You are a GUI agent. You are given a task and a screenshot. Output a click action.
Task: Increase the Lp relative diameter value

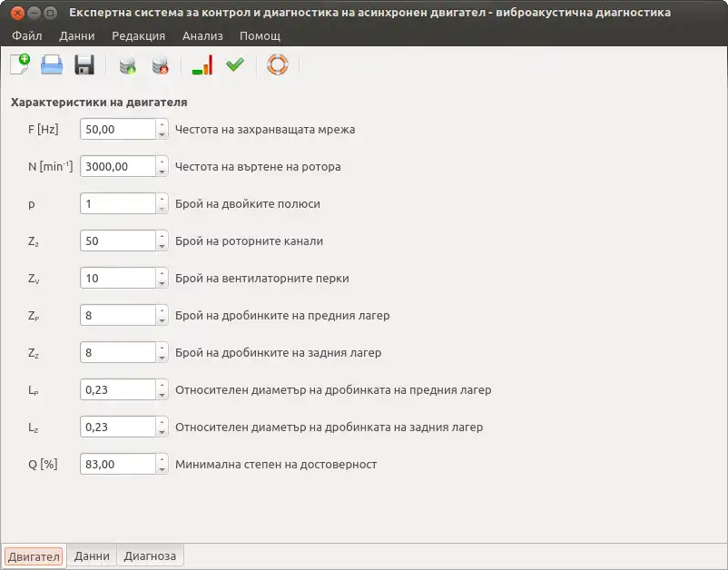click(162, 384)
